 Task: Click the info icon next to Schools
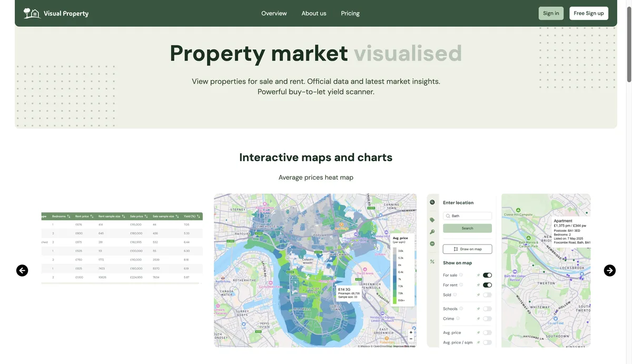461,309
